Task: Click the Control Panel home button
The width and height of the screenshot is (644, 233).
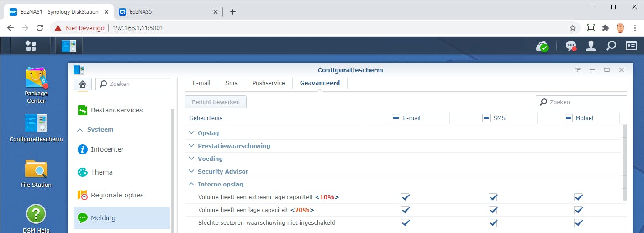Action: 83,84
